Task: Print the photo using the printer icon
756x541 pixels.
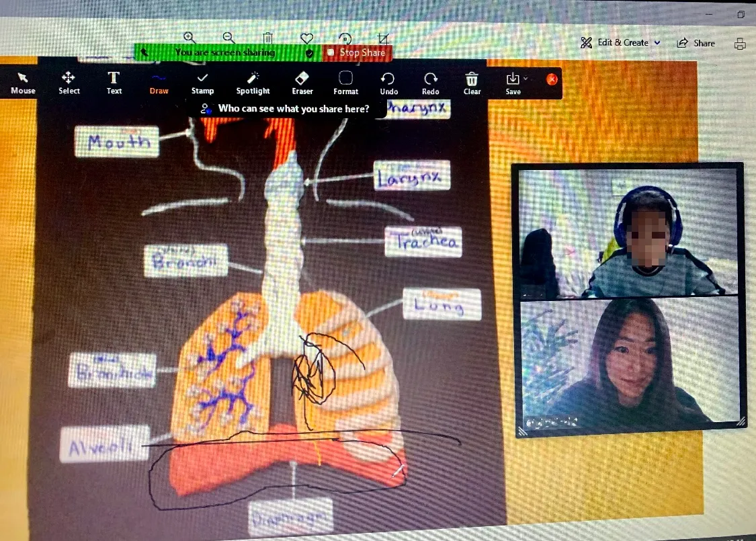Action: pyautogui.click(x=740, y=44)
